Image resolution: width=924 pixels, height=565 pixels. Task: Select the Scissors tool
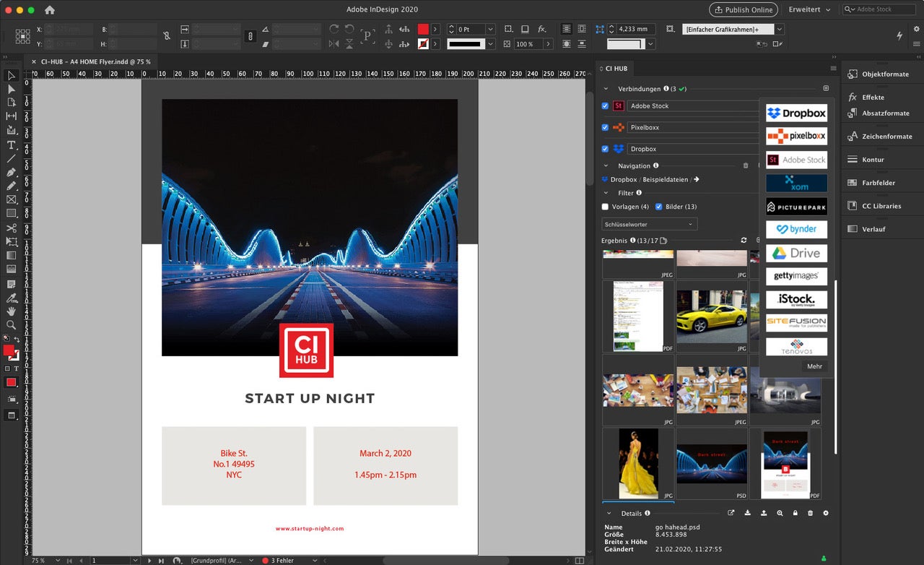click(x=12, y=228)
